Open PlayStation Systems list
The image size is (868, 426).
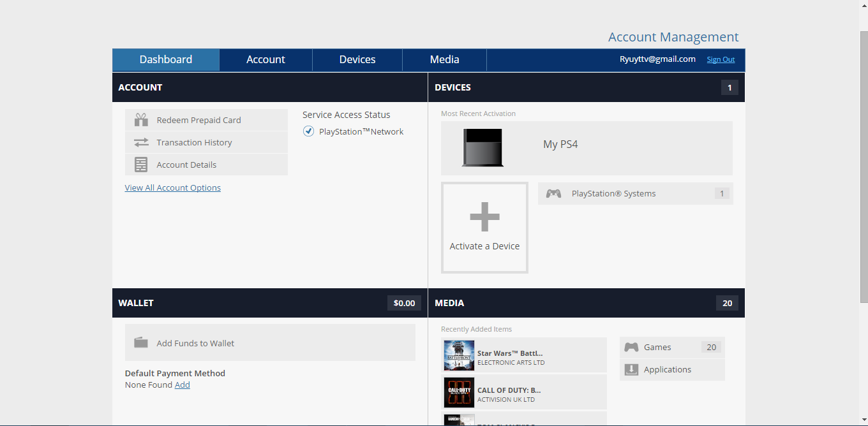pyautogui.click(x=635, y=193)
